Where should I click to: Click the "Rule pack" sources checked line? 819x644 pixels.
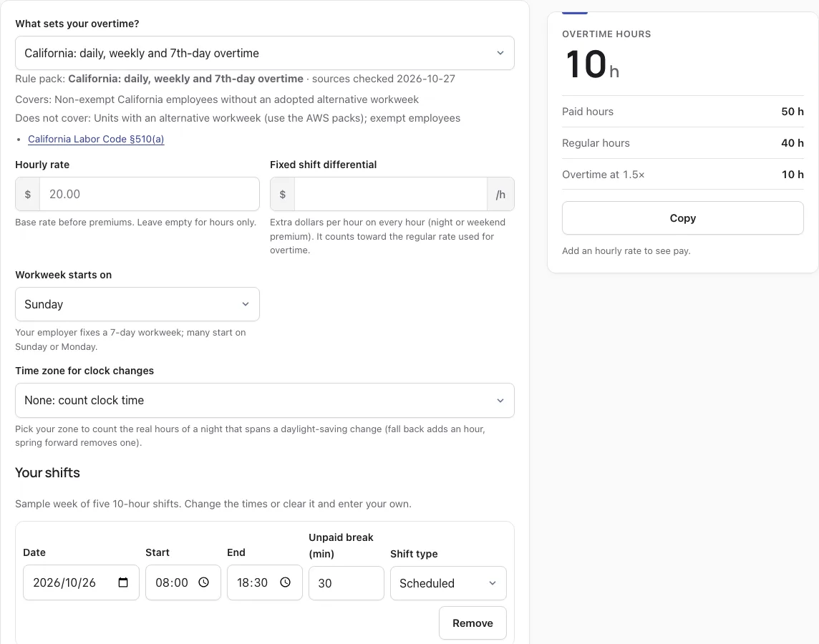pos(235,79)
